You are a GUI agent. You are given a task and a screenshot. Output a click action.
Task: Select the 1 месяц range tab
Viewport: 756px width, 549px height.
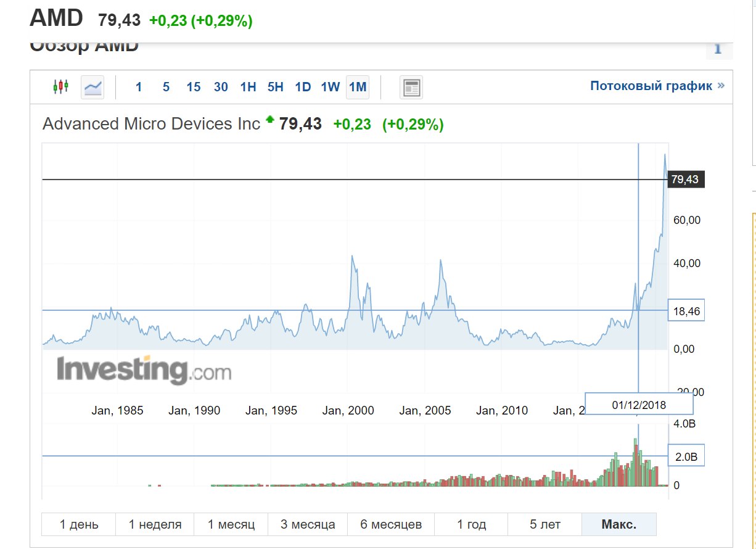coord(231,524)
